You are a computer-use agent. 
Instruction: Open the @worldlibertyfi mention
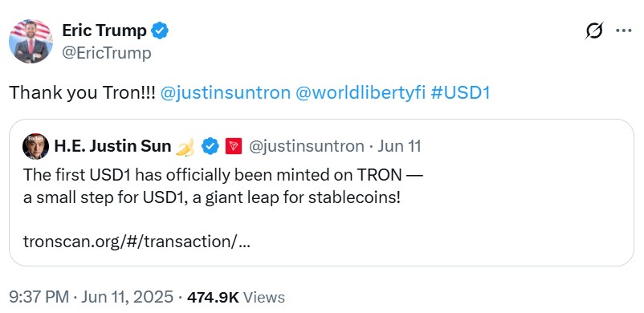360,93
